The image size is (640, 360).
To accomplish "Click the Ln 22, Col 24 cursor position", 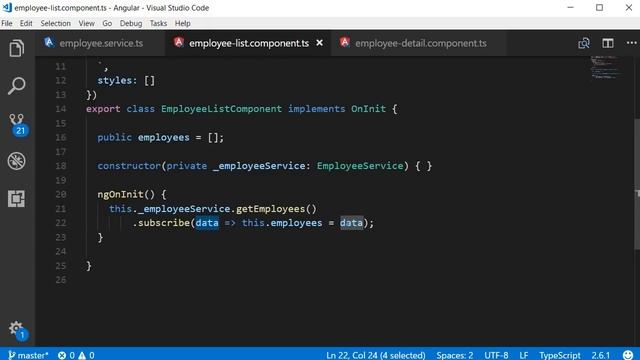I will (x=376, y=355).
